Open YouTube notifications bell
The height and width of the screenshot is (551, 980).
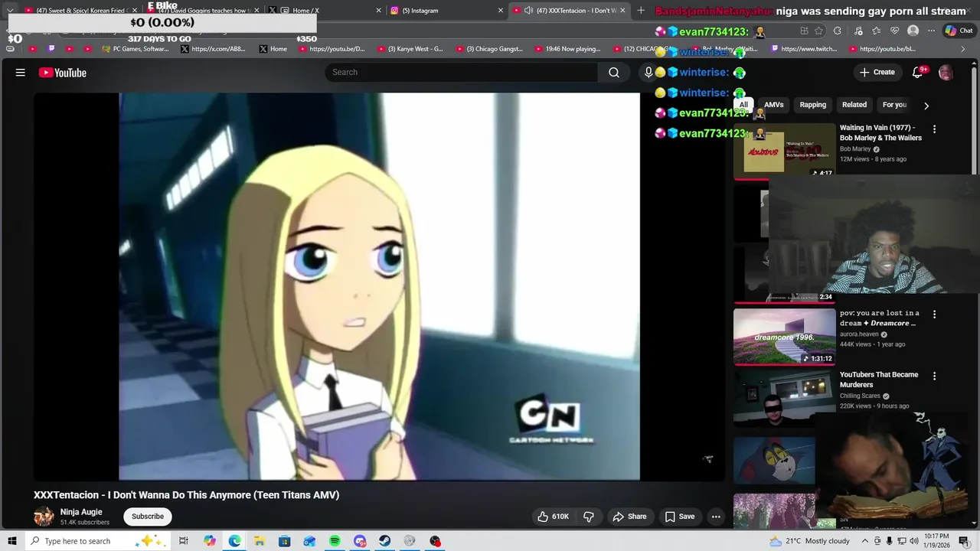click(x=918, y=73)
